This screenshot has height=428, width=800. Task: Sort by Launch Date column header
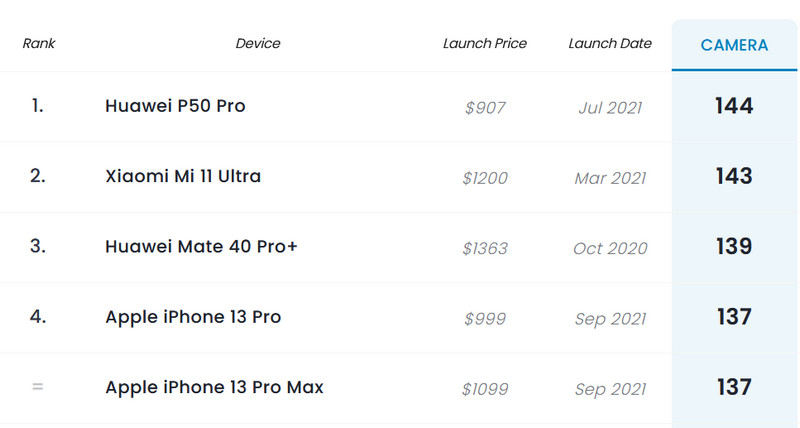pos(610,44)
